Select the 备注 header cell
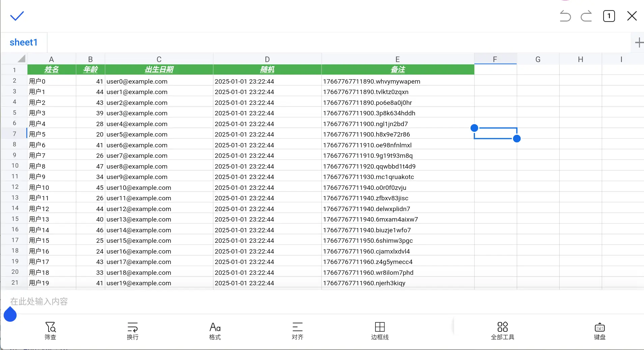Viewport: 644px width, 350px height. click(x=397, y=69)
